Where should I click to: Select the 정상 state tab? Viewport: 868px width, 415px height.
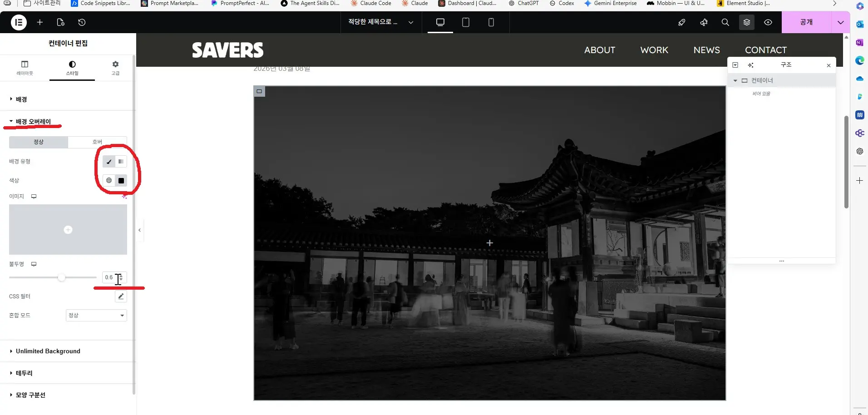pos(39,142)
